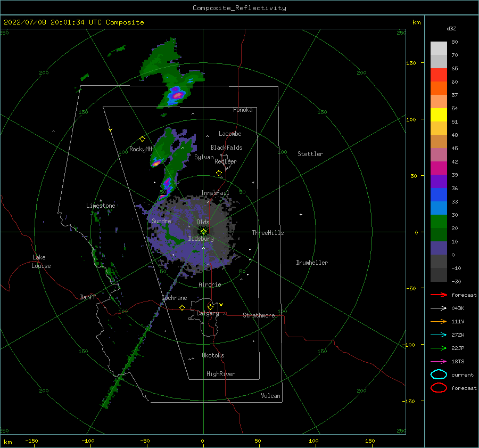Click the Cochrane label

pos(174,298)
